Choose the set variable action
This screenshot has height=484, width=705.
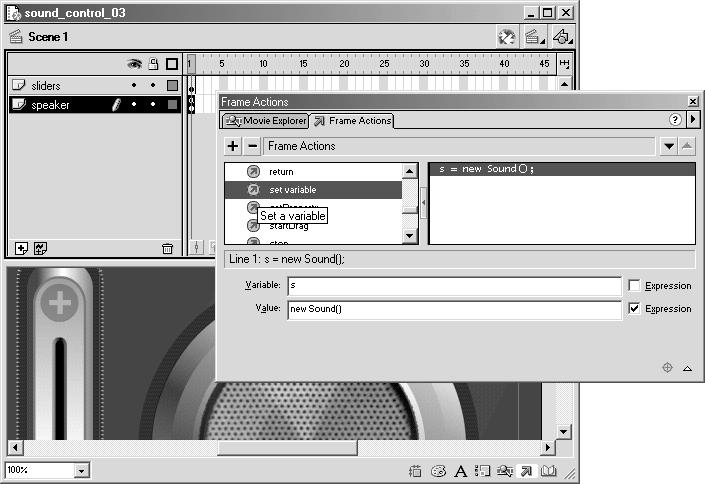point(313,190)
